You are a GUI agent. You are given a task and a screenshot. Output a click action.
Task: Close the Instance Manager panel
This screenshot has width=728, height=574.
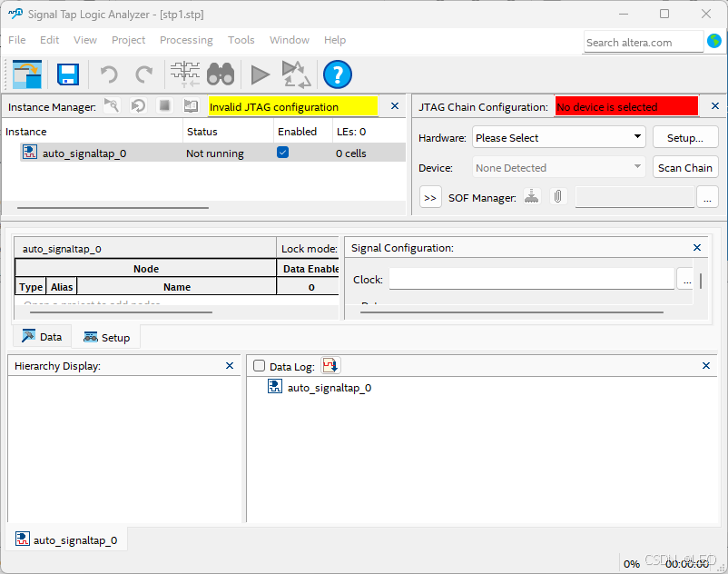coord(395,106)
